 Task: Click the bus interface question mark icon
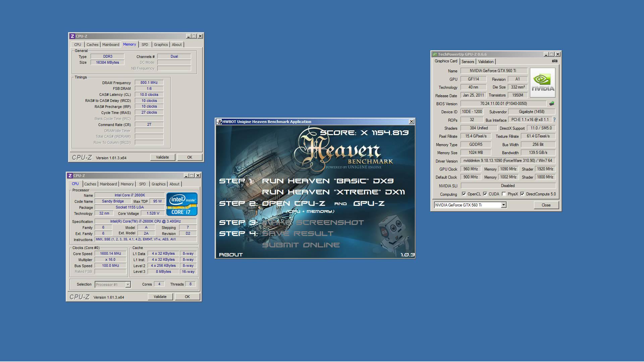pos(554,120)
